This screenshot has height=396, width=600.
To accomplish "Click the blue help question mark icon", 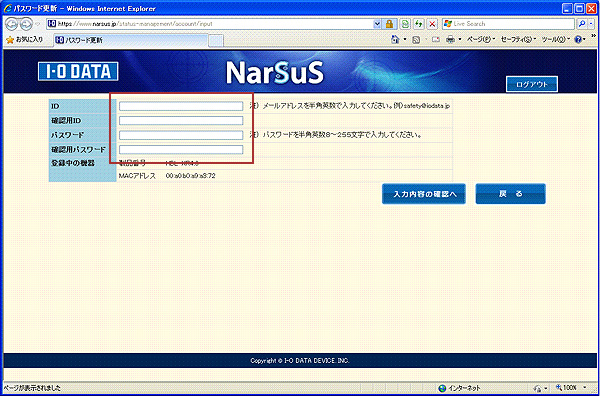I will 578,39.
